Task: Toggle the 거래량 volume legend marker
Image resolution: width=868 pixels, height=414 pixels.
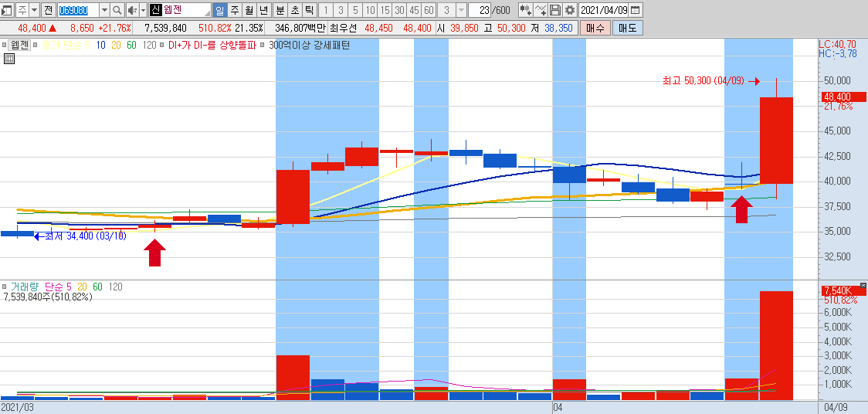Action: pos(5,287)
